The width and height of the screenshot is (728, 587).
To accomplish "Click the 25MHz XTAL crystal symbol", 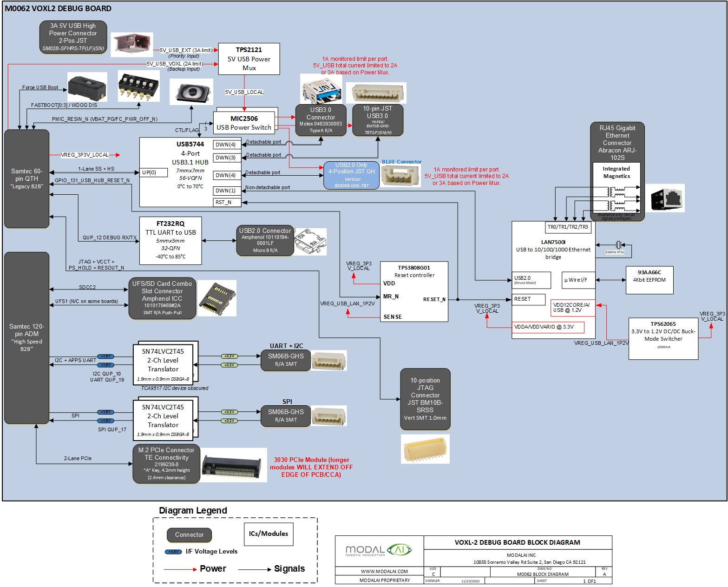I will (x=618, y=244).
